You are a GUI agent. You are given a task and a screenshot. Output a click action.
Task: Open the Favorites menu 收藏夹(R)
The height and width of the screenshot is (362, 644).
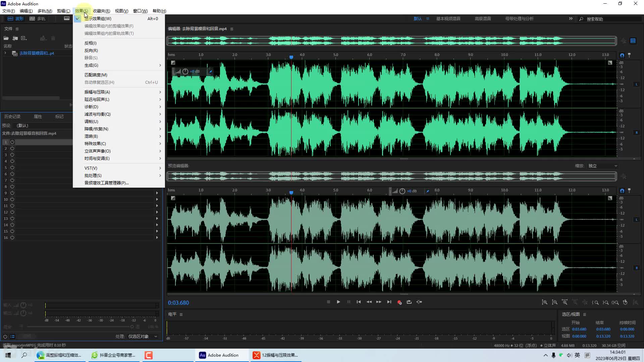point(102,11)
